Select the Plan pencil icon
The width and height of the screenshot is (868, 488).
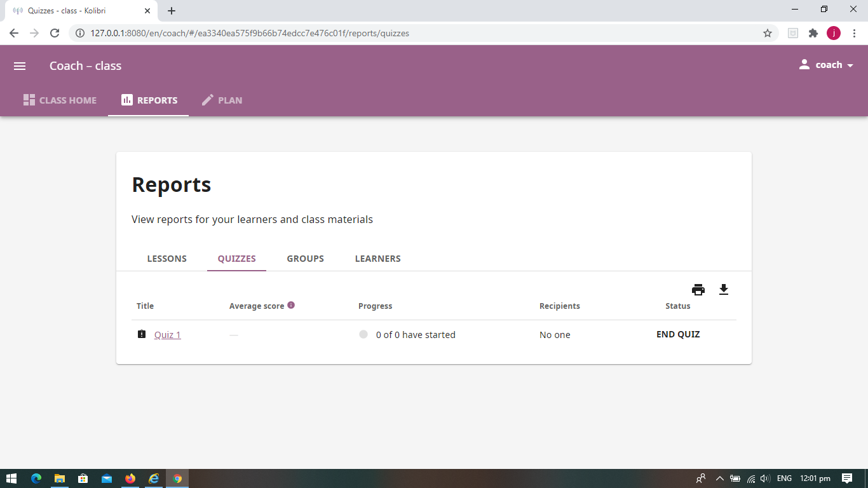[x=207, y=99]
